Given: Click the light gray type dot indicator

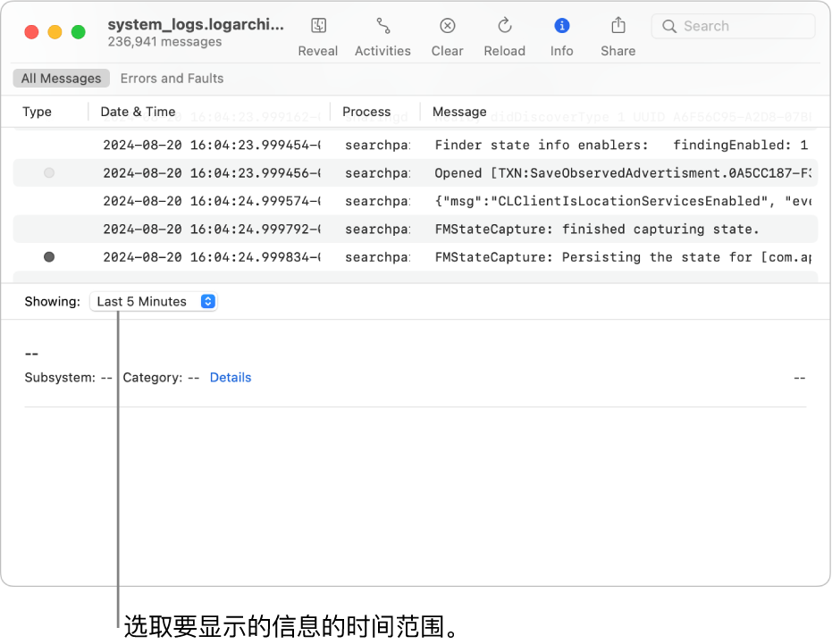Looking at the screenshot, I should (49, 173).
